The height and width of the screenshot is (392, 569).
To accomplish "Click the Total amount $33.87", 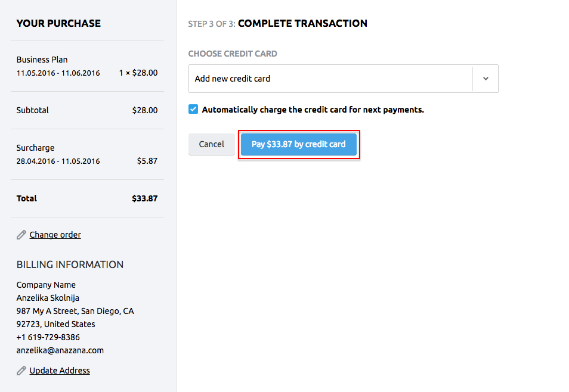I will click(x=145, y=198).
